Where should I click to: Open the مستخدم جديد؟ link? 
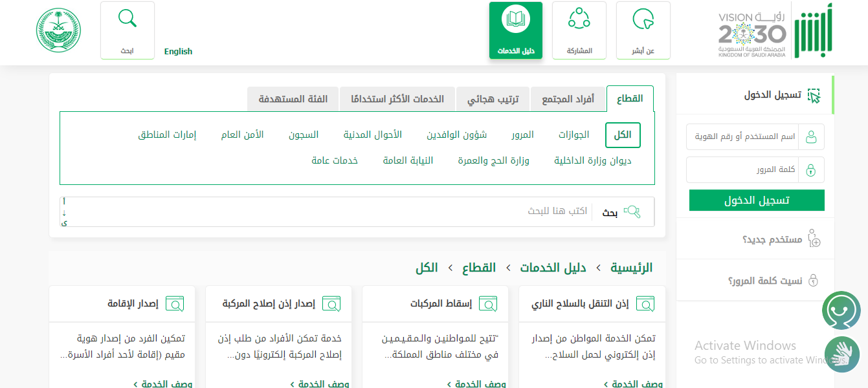[x=772, y=240]
